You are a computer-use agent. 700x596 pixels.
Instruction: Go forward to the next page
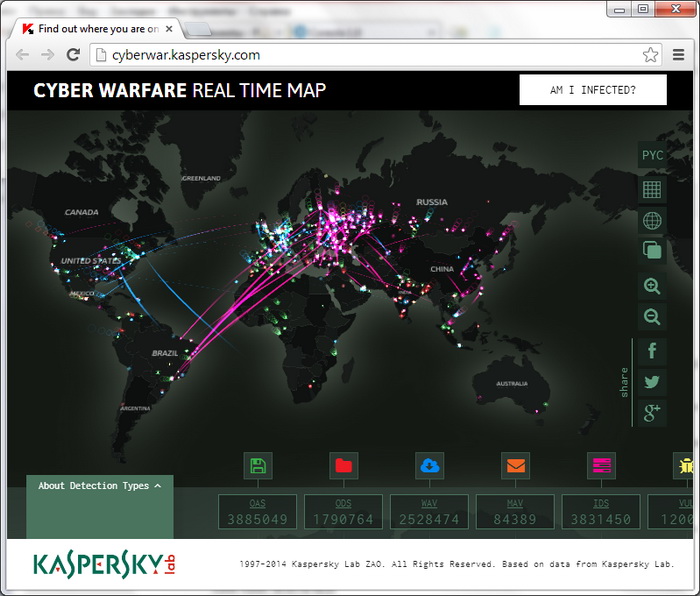(x=47, y=55)
